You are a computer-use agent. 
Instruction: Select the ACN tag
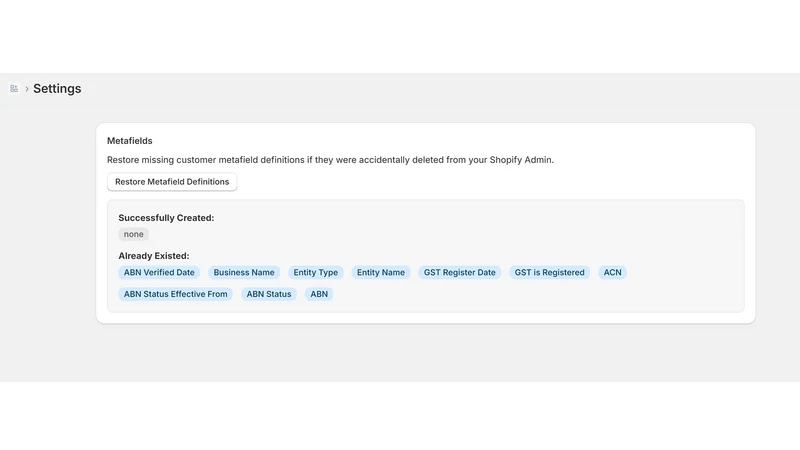coord(612,272)
